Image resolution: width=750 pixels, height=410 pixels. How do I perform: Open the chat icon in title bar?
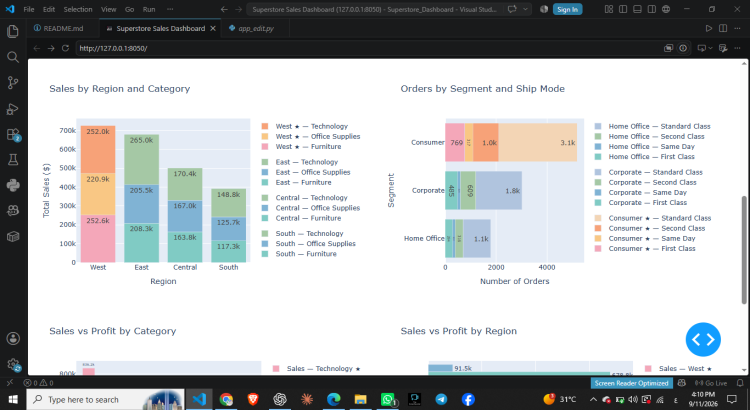coord(512,9)
